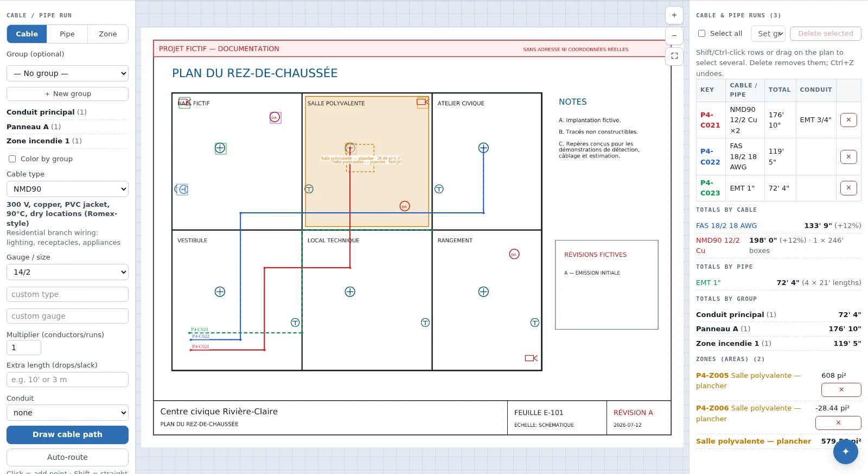Select the P4-C021 row key
This screenshot has height=474, width=868.
click(x=710, y=120)
